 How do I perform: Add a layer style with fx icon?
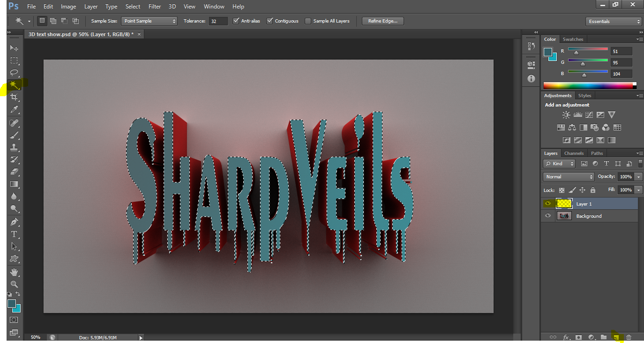click(566, 337)
